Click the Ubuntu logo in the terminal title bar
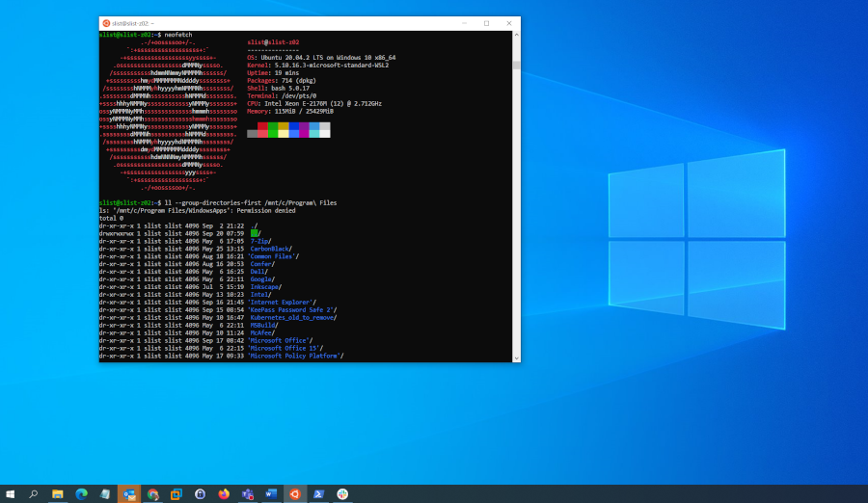868x503 pixels. (x=106, y=23)
